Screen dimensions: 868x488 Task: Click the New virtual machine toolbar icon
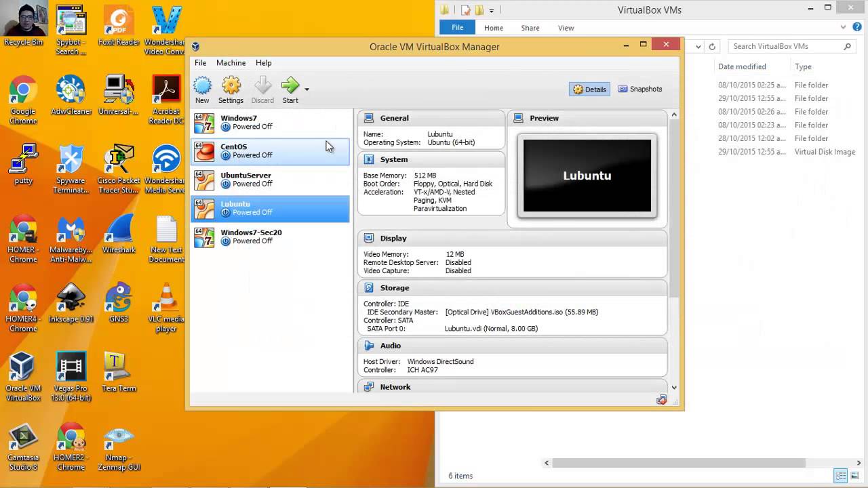(x=202, y=90)
